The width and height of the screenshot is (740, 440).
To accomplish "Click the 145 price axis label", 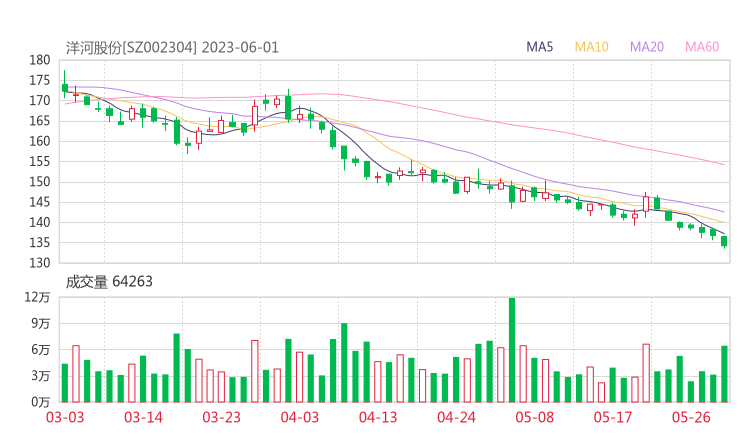I will coord(40,202).
